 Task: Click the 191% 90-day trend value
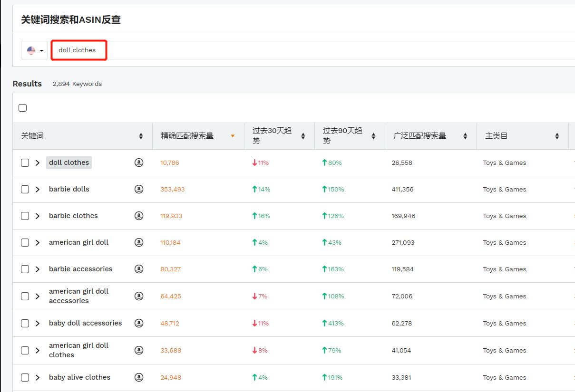point(332,377)
